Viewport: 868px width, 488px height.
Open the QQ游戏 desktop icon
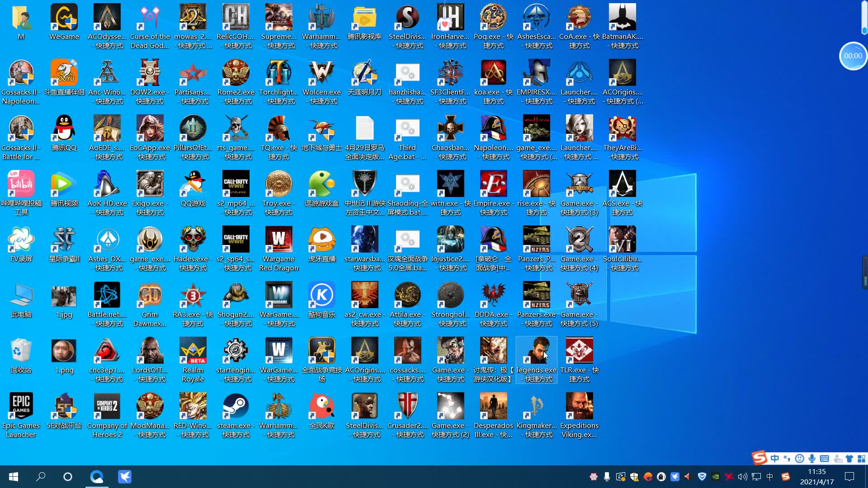193,188
